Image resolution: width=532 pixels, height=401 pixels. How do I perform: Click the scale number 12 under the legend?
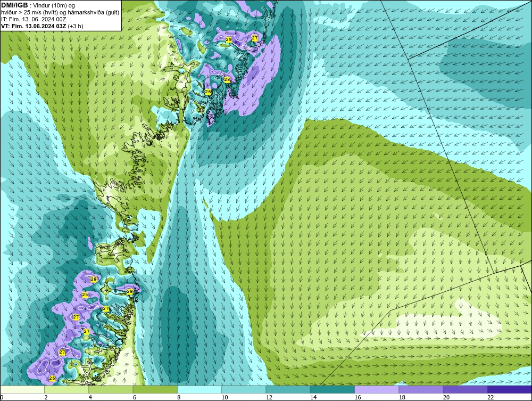[269, 398]
